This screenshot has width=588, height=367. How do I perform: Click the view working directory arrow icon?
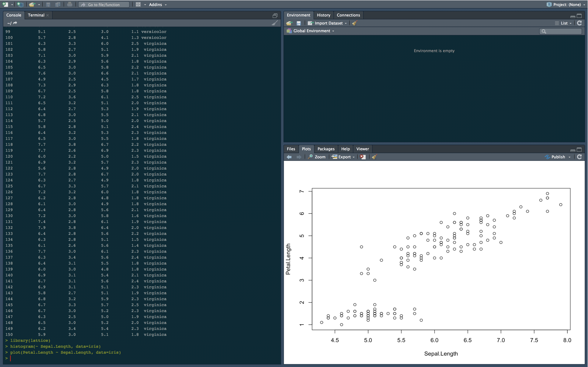pos(15,23)
